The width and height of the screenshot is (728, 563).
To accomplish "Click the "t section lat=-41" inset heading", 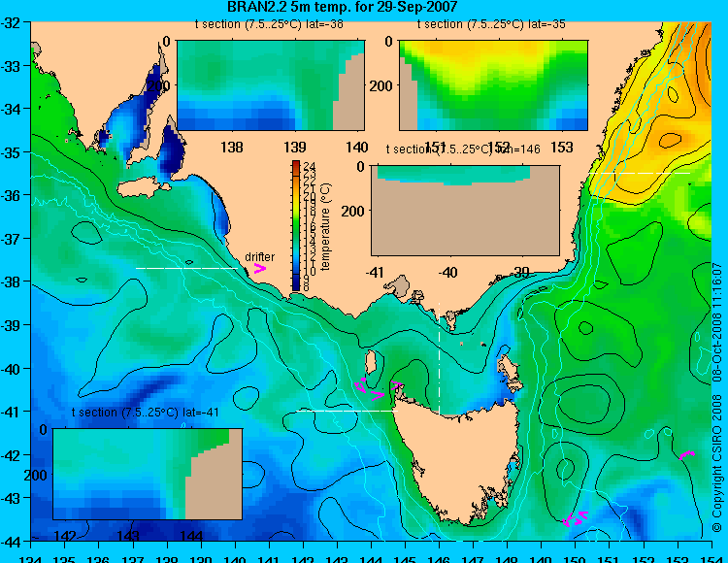I will 146,413.
